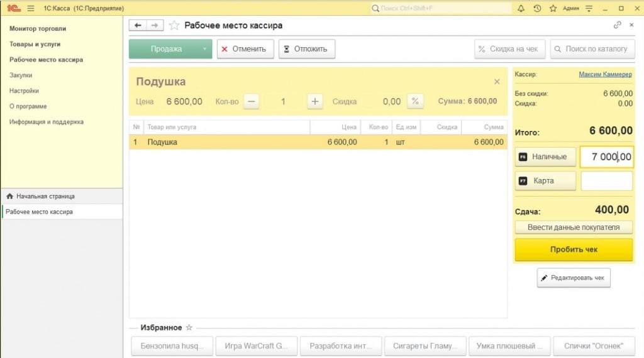Open the service settings menu icon
The height and width of the screenshot is (358, 644).
[x=589, y=8]
